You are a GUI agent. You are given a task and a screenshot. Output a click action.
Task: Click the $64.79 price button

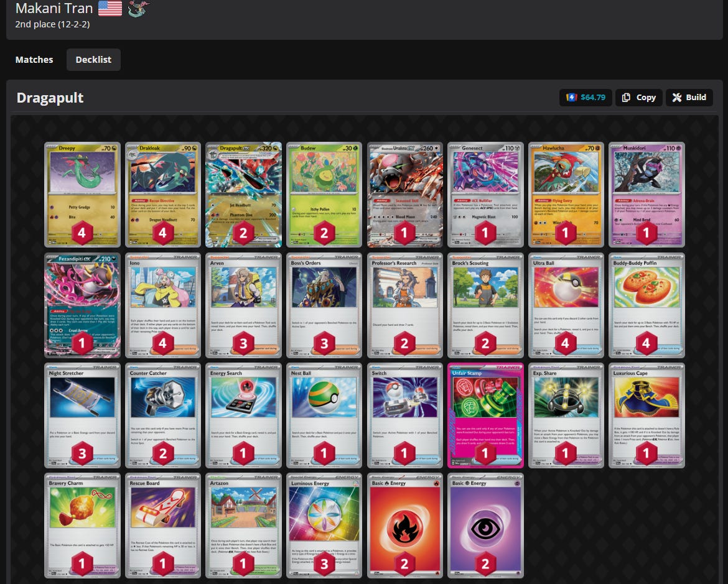586,98
